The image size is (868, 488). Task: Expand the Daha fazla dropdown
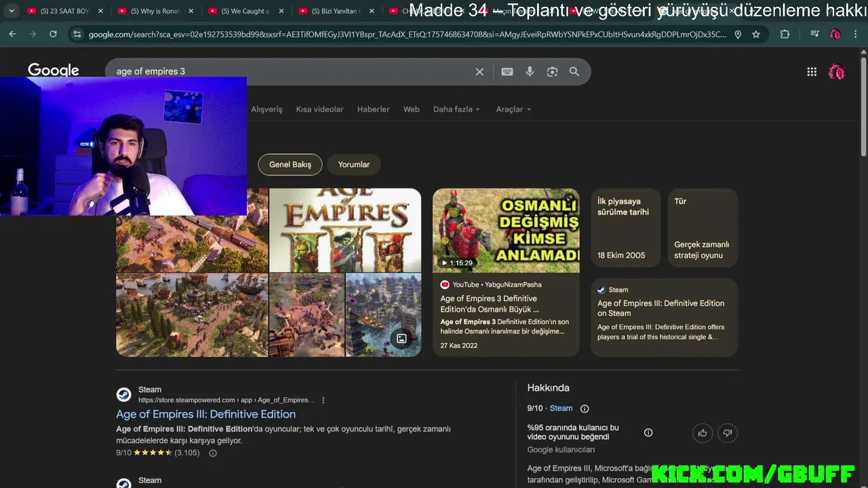click(456, 109)
